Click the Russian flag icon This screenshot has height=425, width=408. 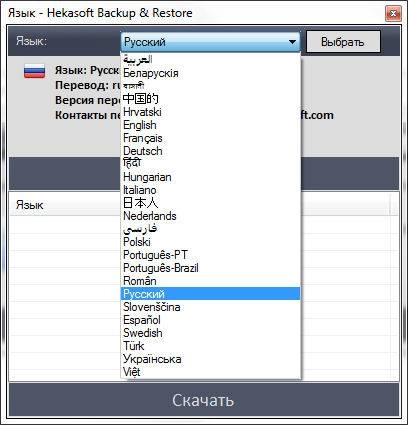coord(34,71)
